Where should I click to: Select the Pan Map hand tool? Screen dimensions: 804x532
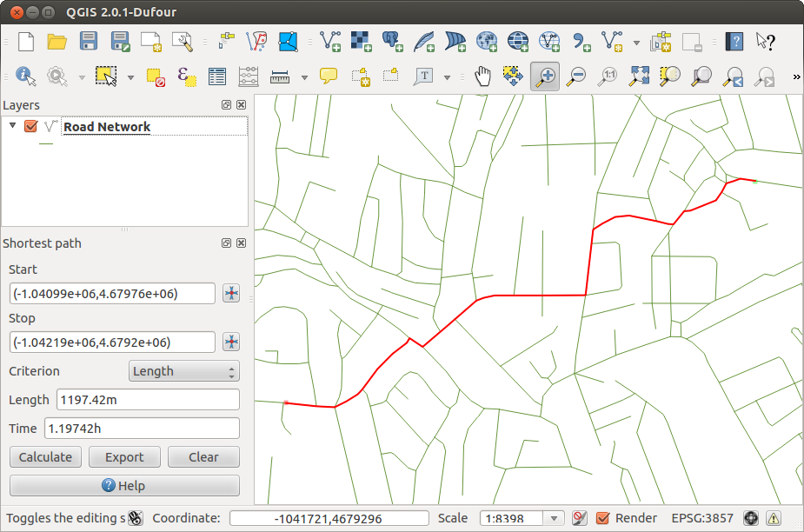(483, 76)
